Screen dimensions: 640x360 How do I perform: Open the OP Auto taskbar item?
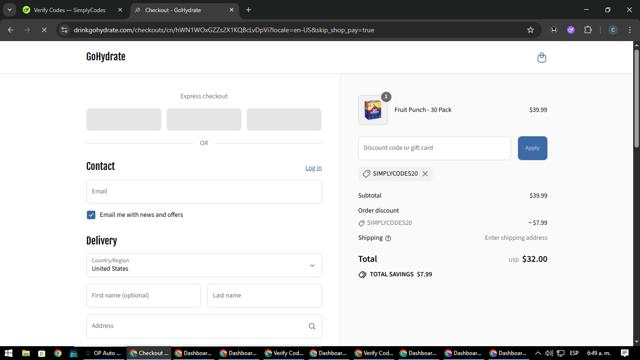(x=104, y=353)
